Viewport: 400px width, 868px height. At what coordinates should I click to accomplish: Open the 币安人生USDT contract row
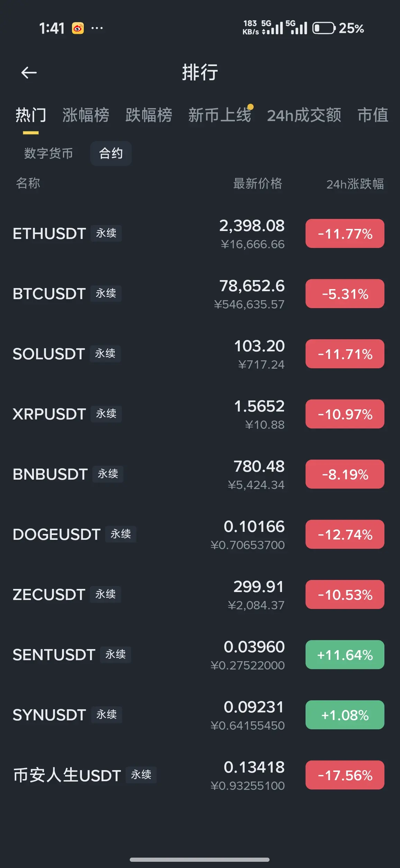click(x=200, y=775)
